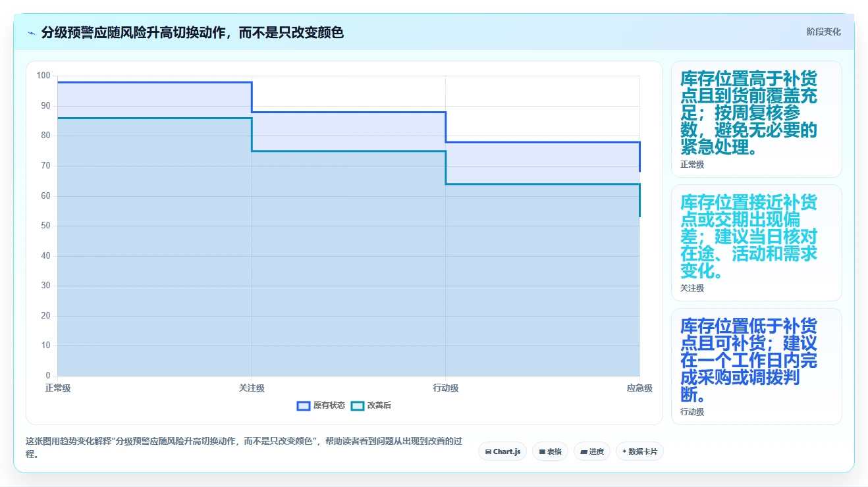
Task: Click the card title about 分级预警
Action: coord(192,32)
